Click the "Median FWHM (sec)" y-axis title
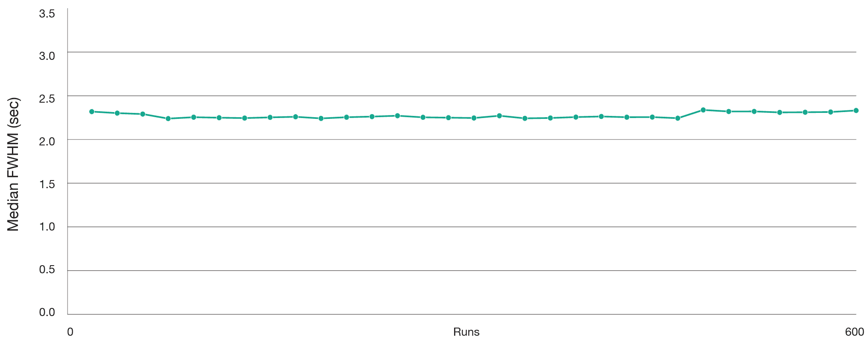Screen dimensions: 868x343 tap(13, 165)
